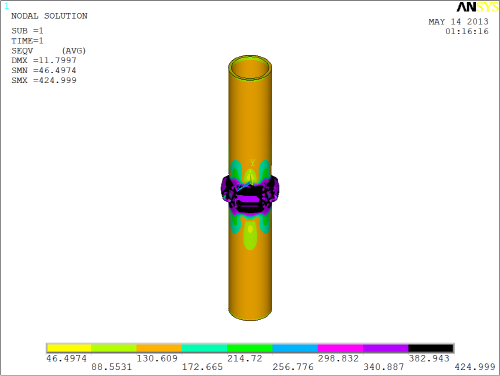500x376 pixels.
Task: Click the NODAL SOLUTION title text
Action: 49,16
